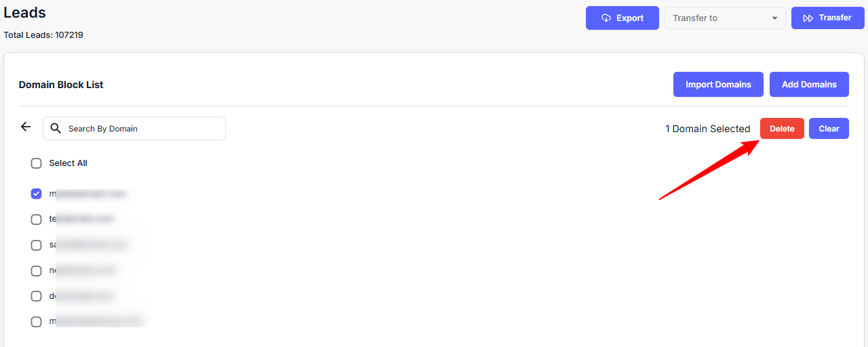Tick the fifth domain checkbox in the list
The height and width of the screenshot is (347, 868).
click(37, 296)
